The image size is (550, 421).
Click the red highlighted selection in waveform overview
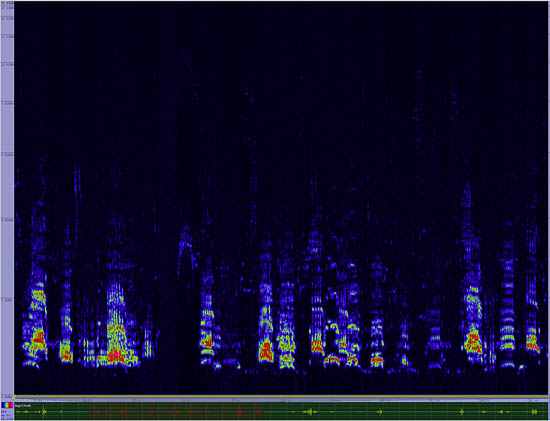coord(176,411)
